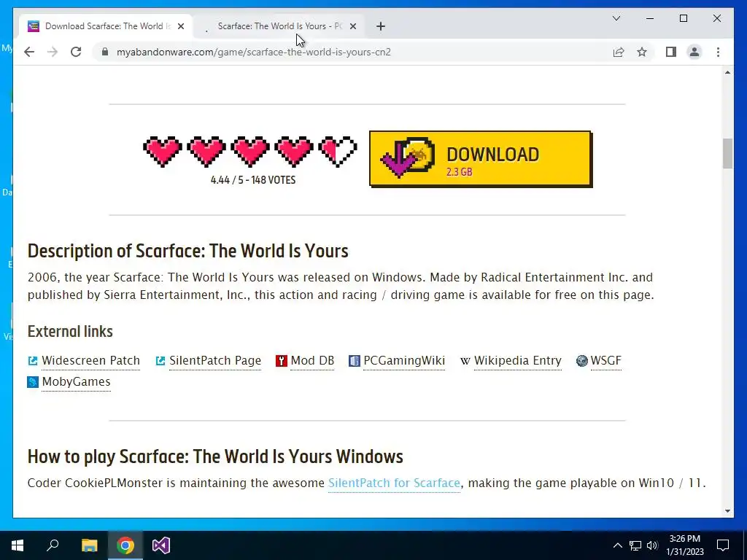Screen dimensions: 747x560
Task: Reload the current page
Action: [76, 52]
